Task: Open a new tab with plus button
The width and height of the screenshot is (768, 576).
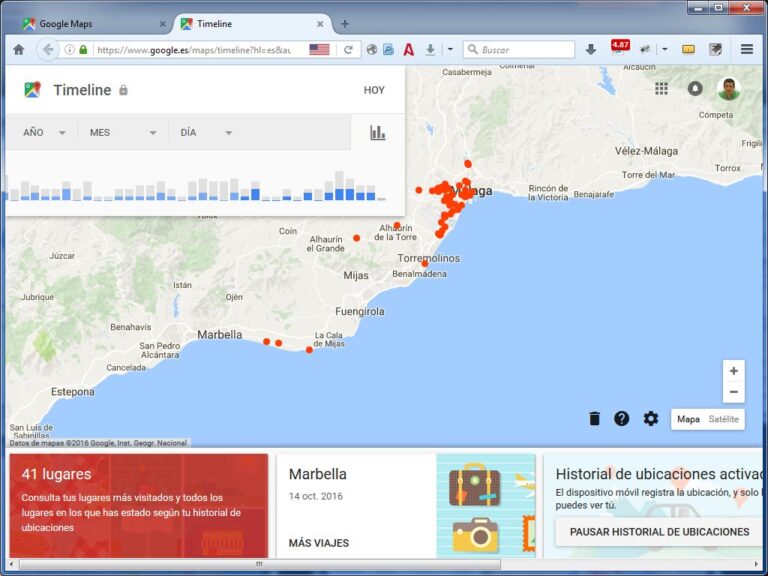Action: 345,24
